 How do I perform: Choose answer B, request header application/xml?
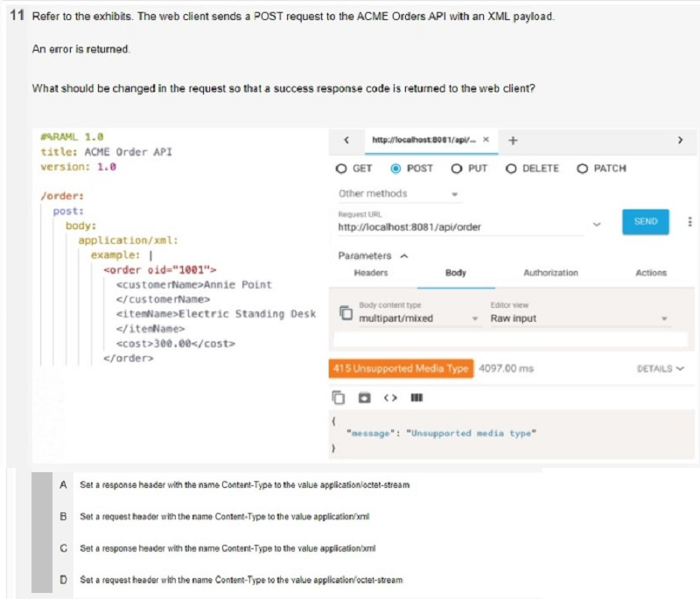coord(224,517)
